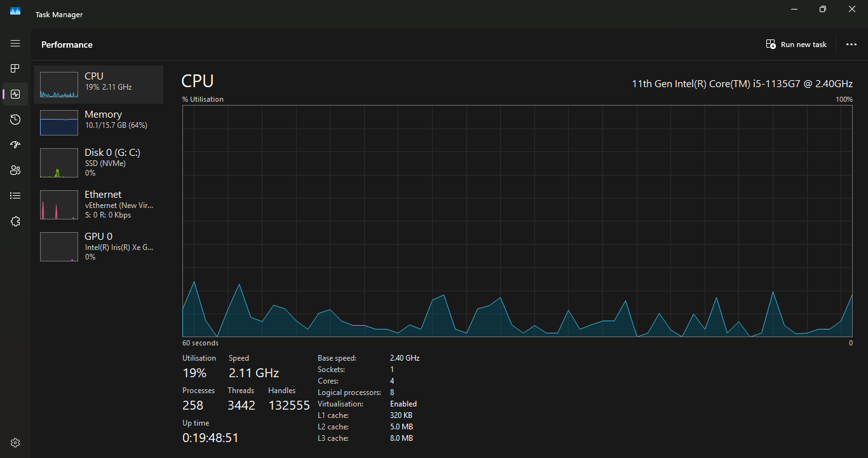Viewport: 868px width, 458px height.
Task: Open Task Manager settings gear
Action: click(x=15, y=443)
